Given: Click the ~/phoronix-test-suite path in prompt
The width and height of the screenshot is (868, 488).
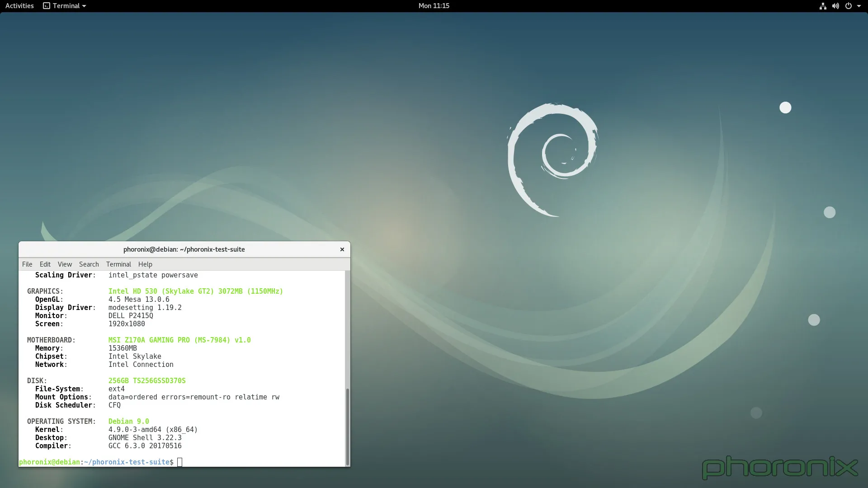Looking at the screenshot, I should [x=127, y=462].
